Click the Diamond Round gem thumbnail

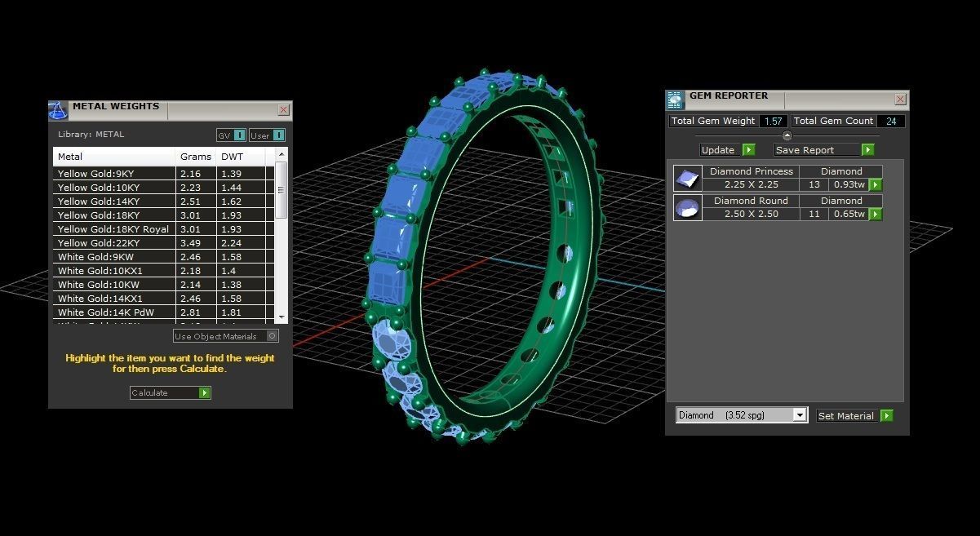pos(687,207)
